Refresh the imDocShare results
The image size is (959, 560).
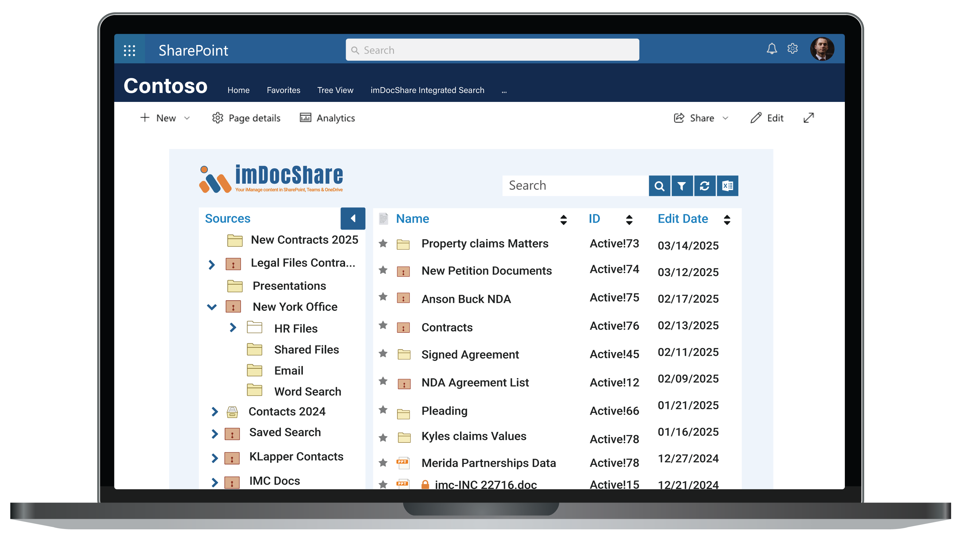705,186
